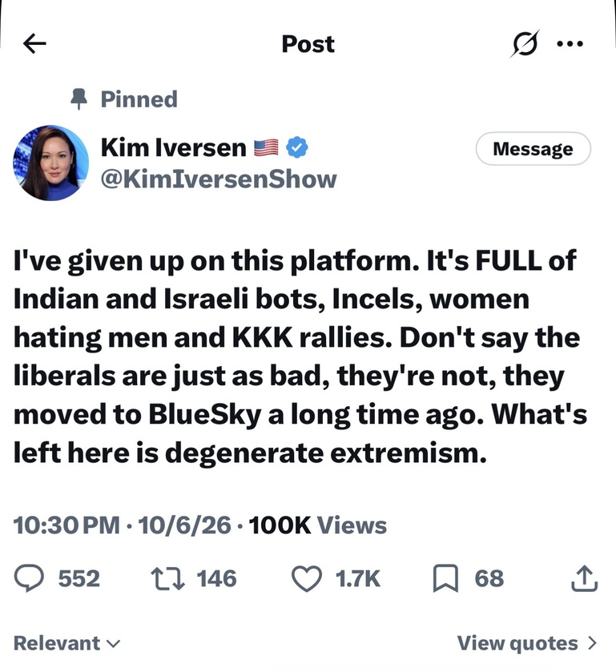
Task: Go back using the left arrow
Action: click(x=34, y=44)
